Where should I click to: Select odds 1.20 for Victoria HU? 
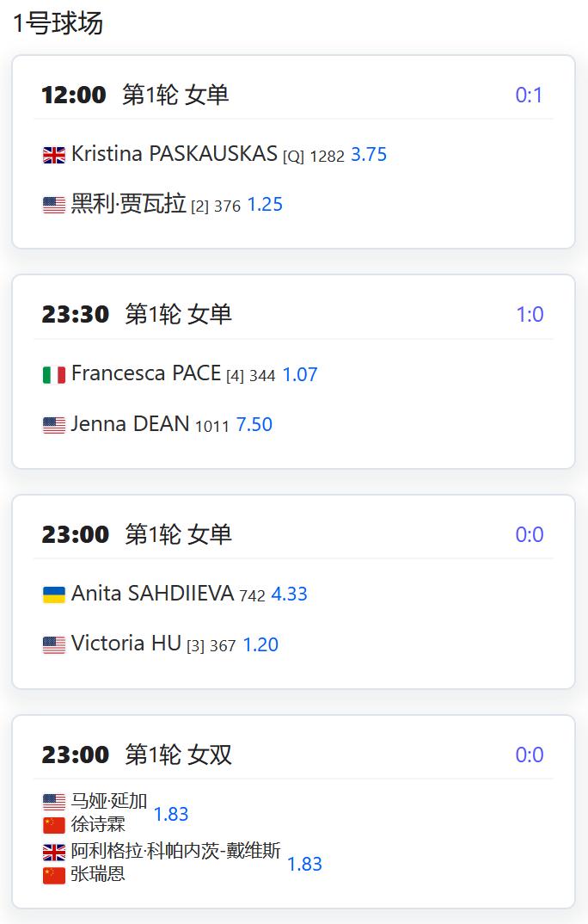[260, 644]
